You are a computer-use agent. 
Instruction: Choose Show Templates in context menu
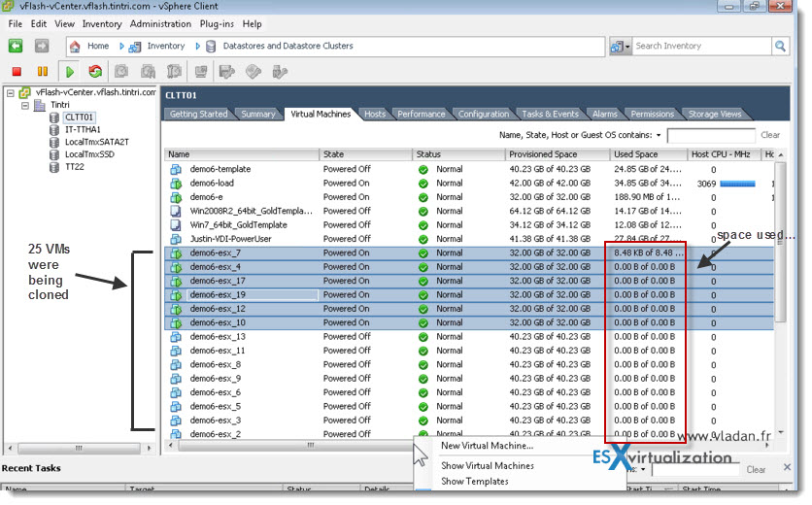(x=474, y=481)
